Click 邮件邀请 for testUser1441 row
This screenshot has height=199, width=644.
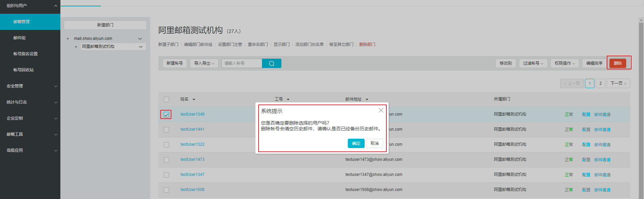tap(602, 130)
